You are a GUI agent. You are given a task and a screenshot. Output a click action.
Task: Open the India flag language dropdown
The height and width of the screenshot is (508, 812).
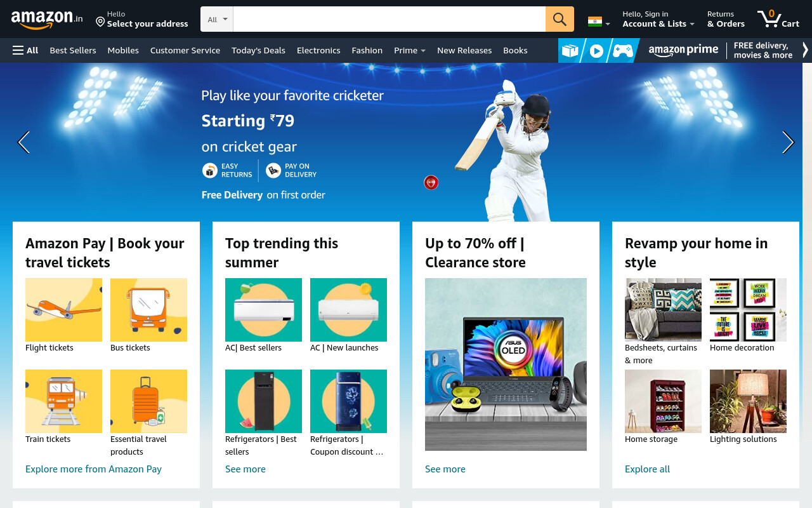tap(599, 22)
